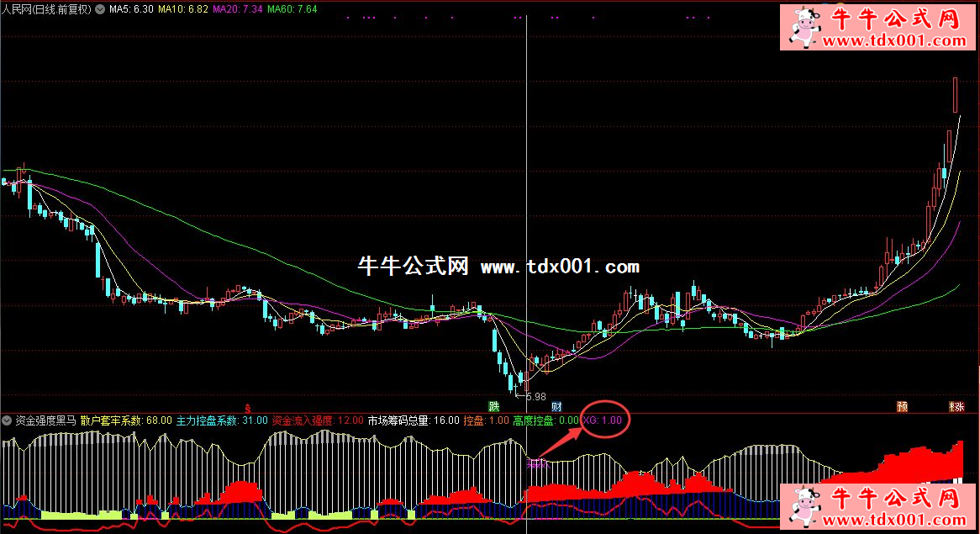Click the 涨 marker icon at bottom right
Viewport: 980px width, 534px height.
(956, 406)
